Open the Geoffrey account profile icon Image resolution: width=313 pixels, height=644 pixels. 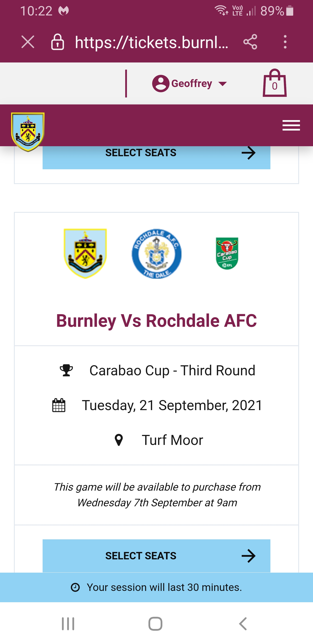coord(161,84)
